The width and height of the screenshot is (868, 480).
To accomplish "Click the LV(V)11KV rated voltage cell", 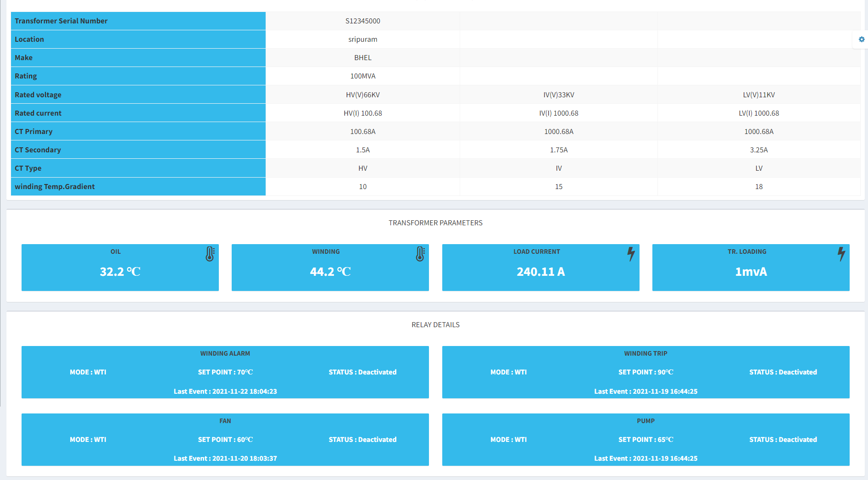I will pyautogui.click(x=758, y=95).
